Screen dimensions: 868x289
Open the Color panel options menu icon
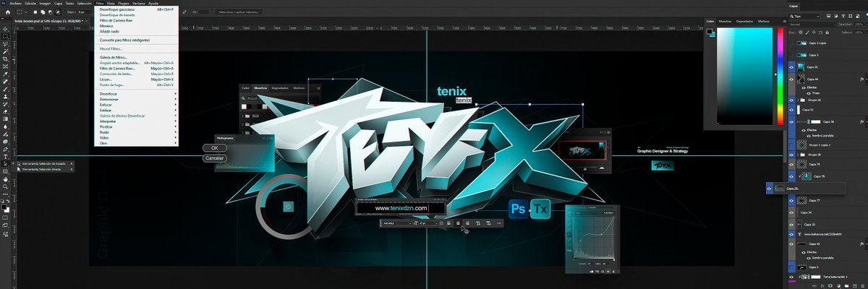click(x=785, y=22)
